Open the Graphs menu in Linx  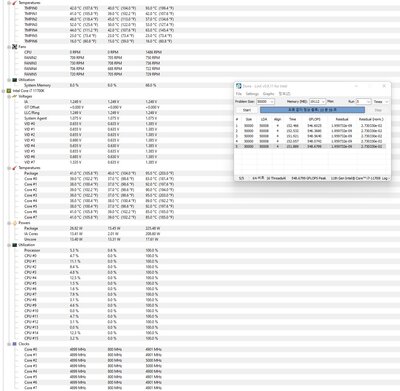click(x=268, y=94)
